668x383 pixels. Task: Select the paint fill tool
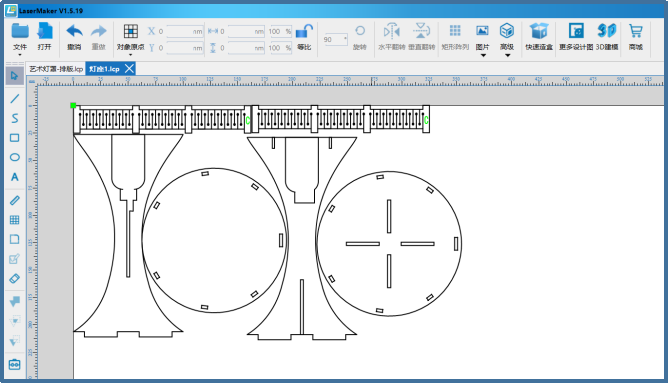pyautogui.click(x=14, y=301)
